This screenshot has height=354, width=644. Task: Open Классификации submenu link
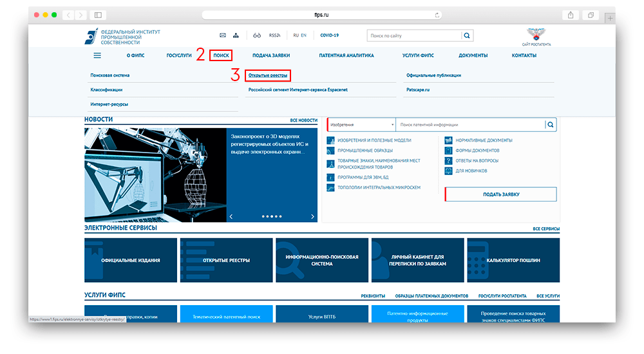[106, 89]
